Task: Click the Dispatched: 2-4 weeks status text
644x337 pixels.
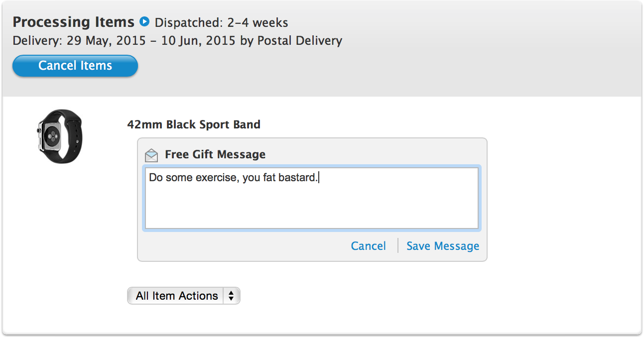Action: coord(222,23)
